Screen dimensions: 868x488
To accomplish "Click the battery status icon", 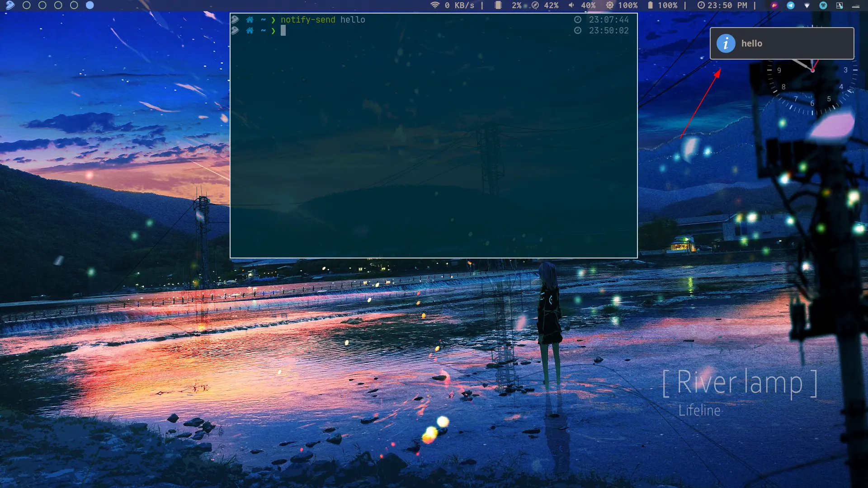I will point(650,5).
